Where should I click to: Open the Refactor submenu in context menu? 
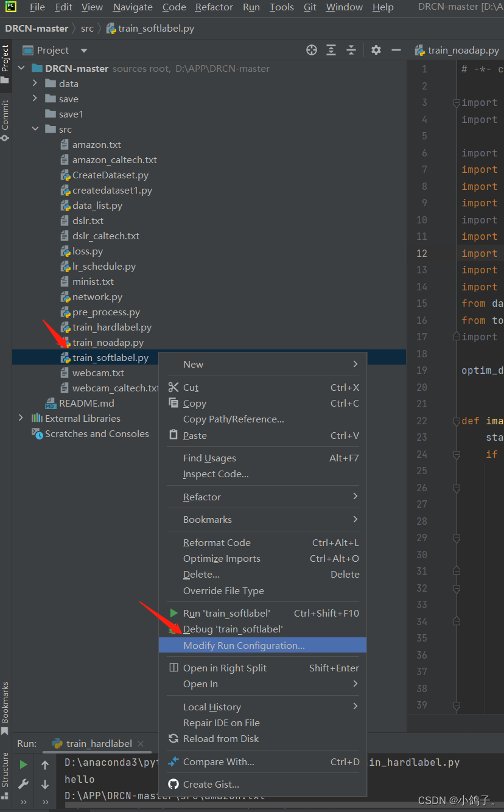[x=262, y=497]
